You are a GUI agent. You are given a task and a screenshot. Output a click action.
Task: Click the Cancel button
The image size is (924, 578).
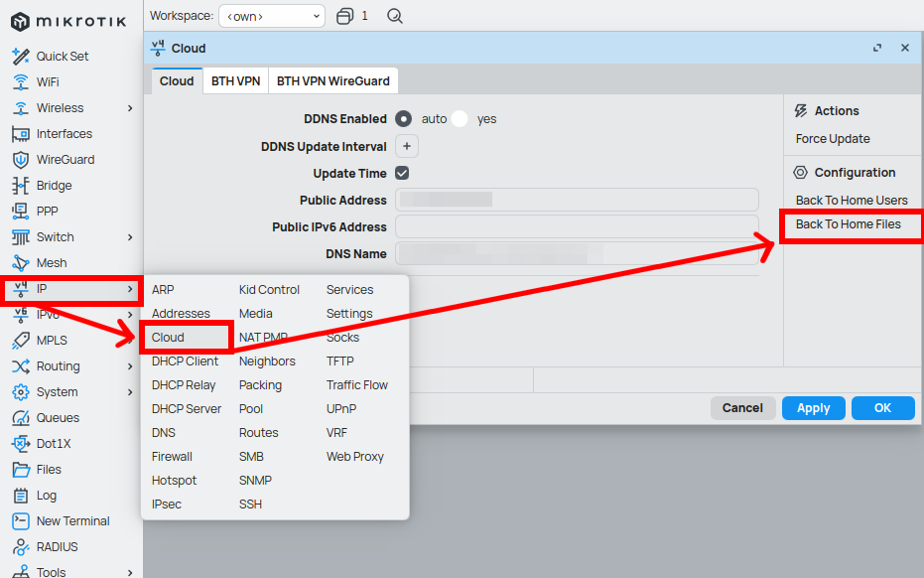(x=742, y=408)
